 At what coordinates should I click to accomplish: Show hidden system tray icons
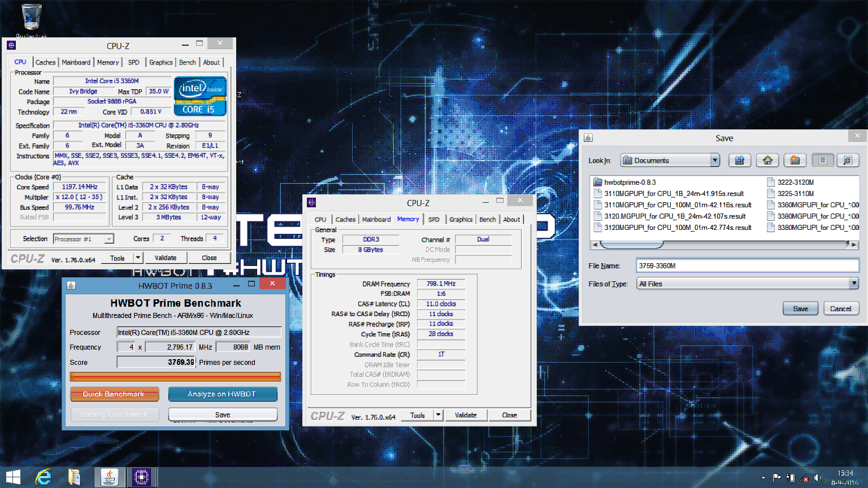pyautogui.click(x=763, y=478)
